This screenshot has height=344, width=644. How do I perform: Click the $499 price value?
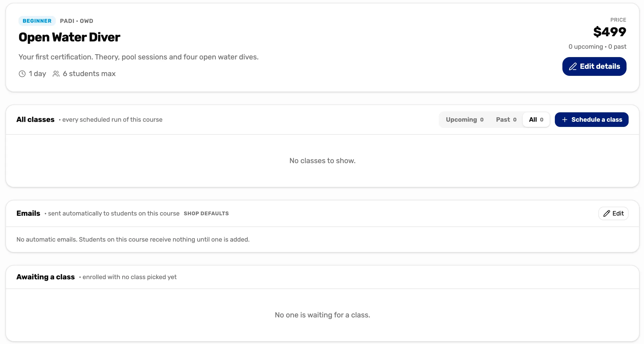point(610,32)
